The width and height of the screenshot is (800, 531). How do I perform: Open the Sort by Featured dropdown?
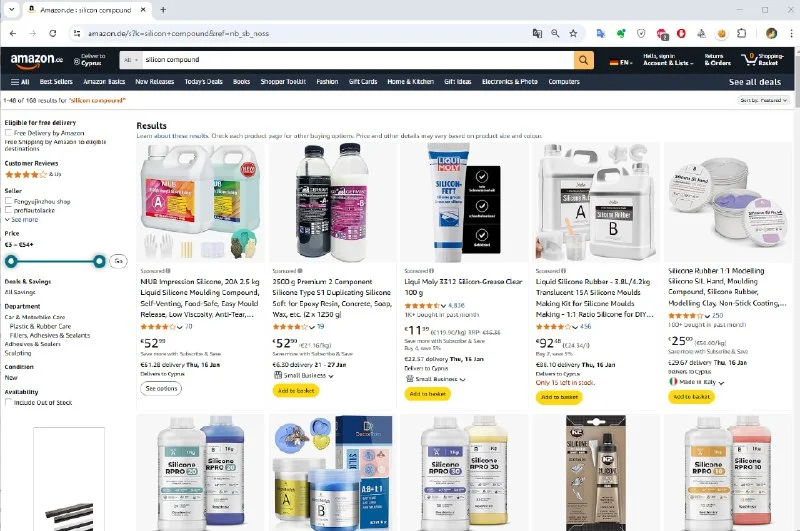click(x=764, y=100)
